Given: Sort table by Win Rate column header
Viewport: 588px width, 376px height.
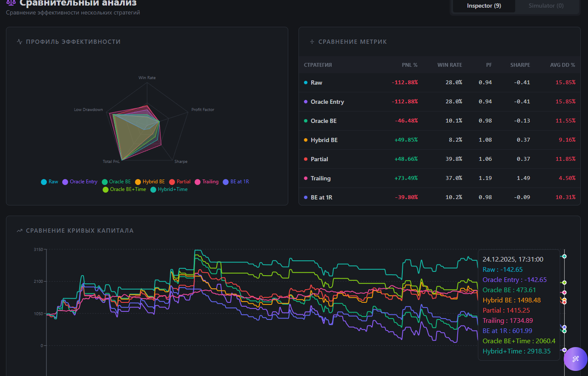Looking at the screenshot, I should tap(449, 65).
